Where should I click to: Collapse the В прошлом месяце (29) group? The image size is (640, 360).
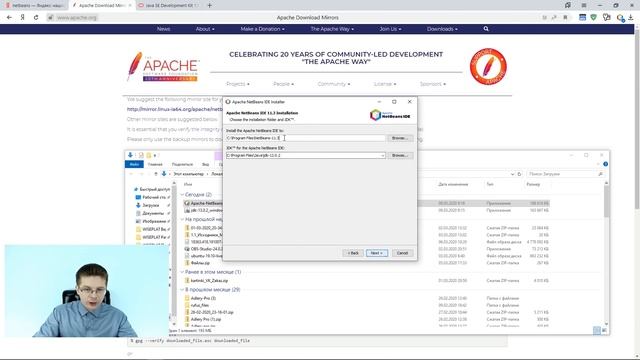(182, 289)
